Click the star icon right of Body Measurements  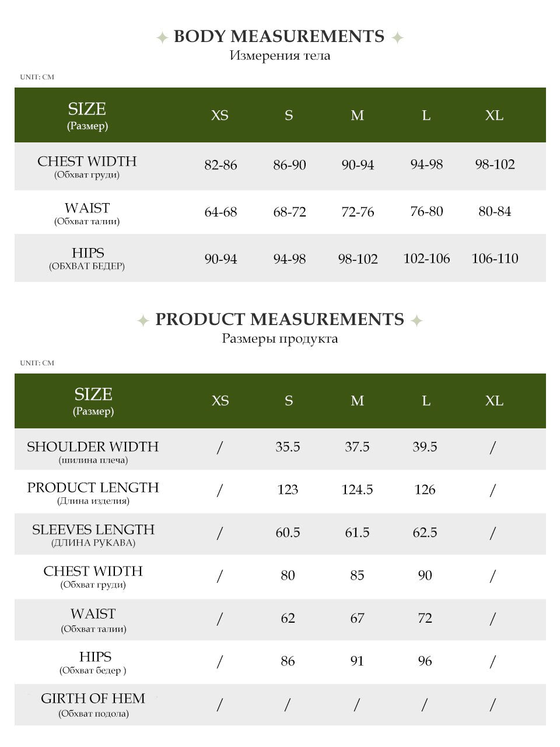click(x=397, y=38)
